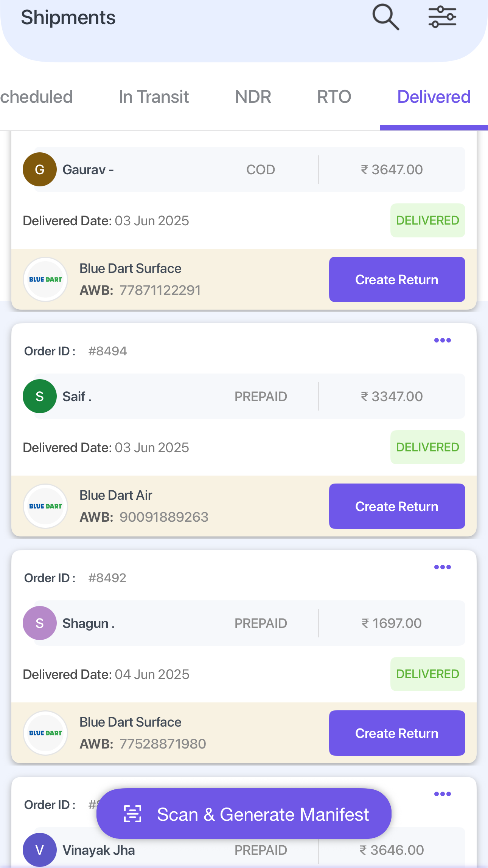This screenshot has height=868, width=488.
Task: Open three-dot menu for order #8492
Action: click(442, 567)
